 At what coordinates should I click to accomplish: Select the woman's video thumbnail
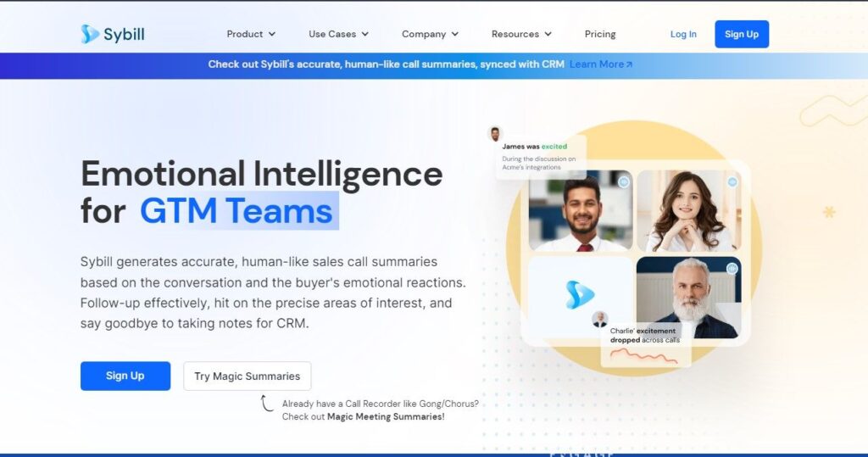pyautogui.click(x=688, y=211)
